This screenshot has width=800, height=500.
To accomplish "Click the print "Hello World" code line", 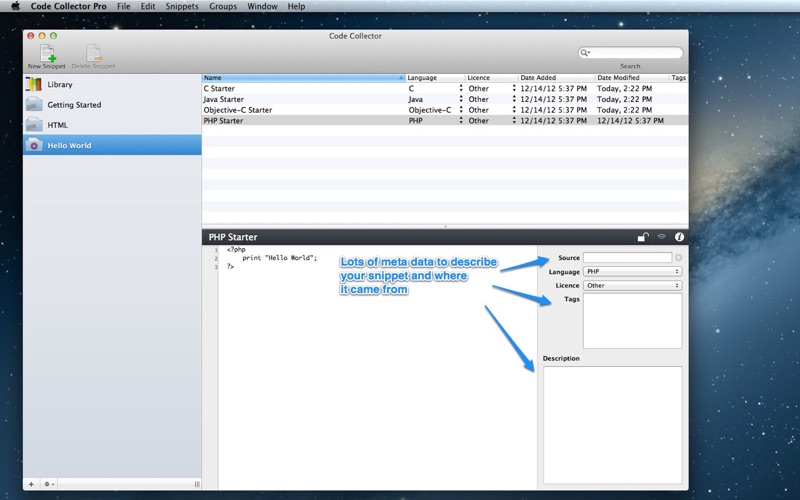I will [x=279, y=258].
